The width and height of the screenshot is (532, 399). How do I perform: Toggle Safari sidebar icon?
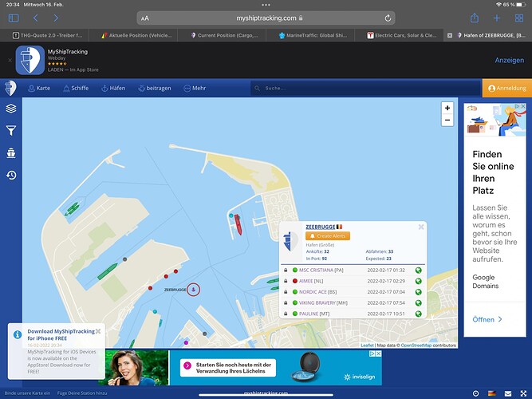pyautogui.click(x=14, y=18)
